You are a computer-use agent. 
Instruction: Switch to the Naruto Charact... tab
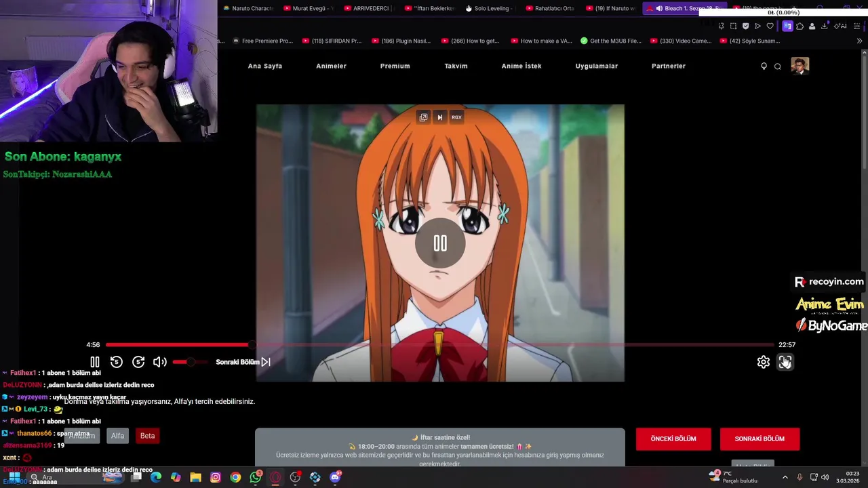(x=248, y=8)
